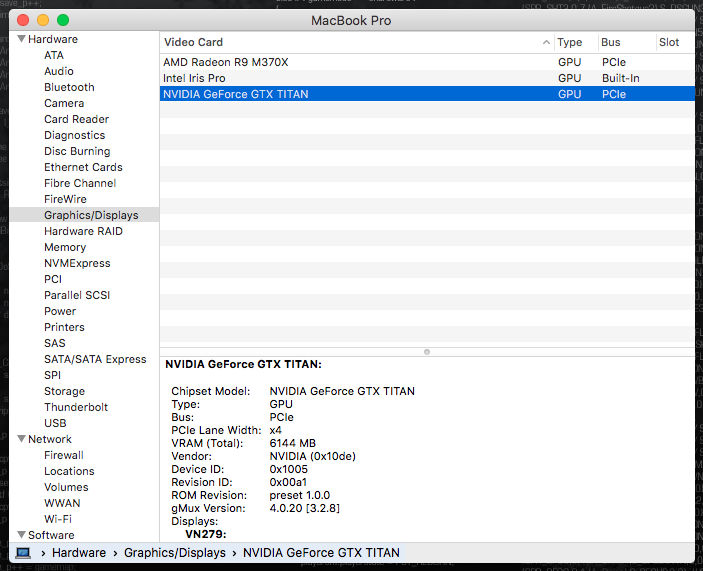Open Printers information
The image size is (703, 571).
(x=64, y=327)
